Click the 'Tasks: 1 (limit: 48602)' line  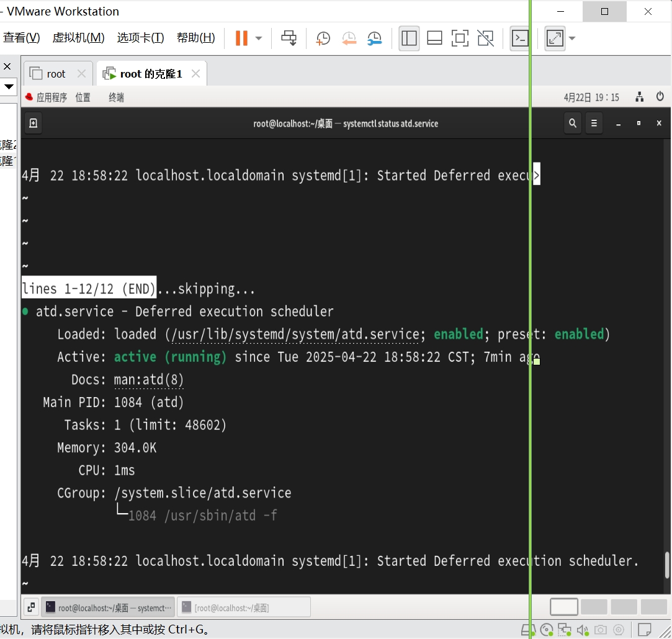tap(145, 425)
